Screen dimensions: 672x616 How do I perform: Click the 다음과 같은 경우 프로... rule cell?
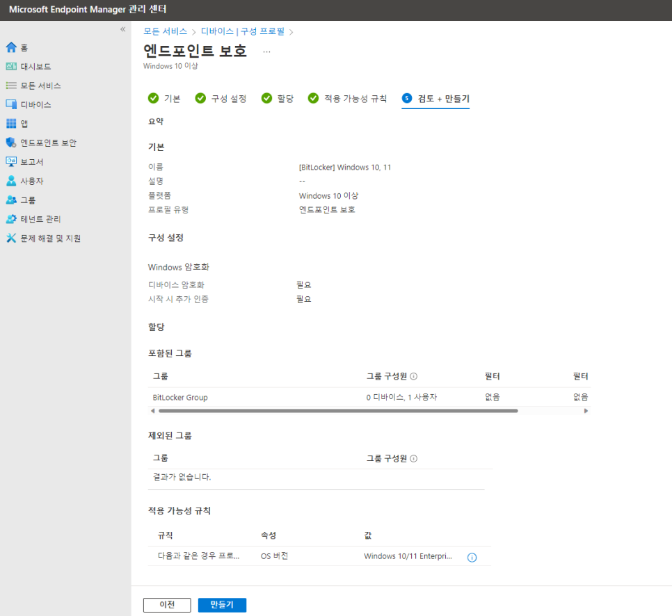pyautogui.click(x=198, y=556)
